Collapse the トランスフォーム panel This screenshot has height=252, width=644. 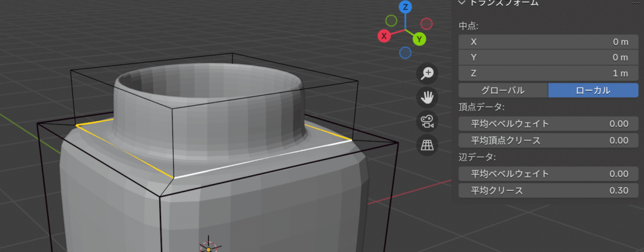click(x=462, y=3)
